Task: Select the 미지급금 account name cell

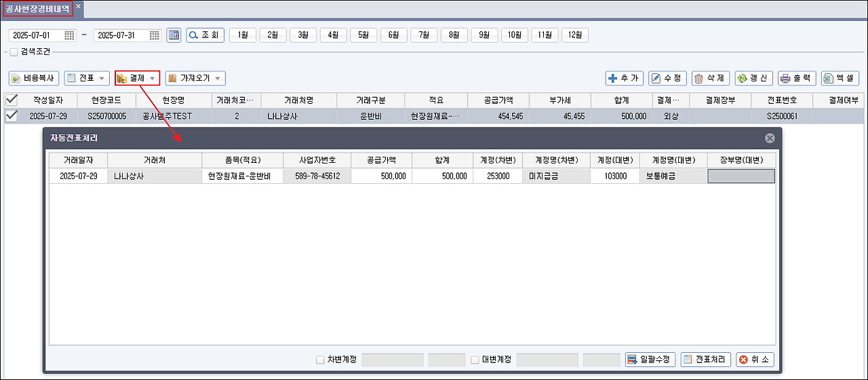Action: (556, 176)
